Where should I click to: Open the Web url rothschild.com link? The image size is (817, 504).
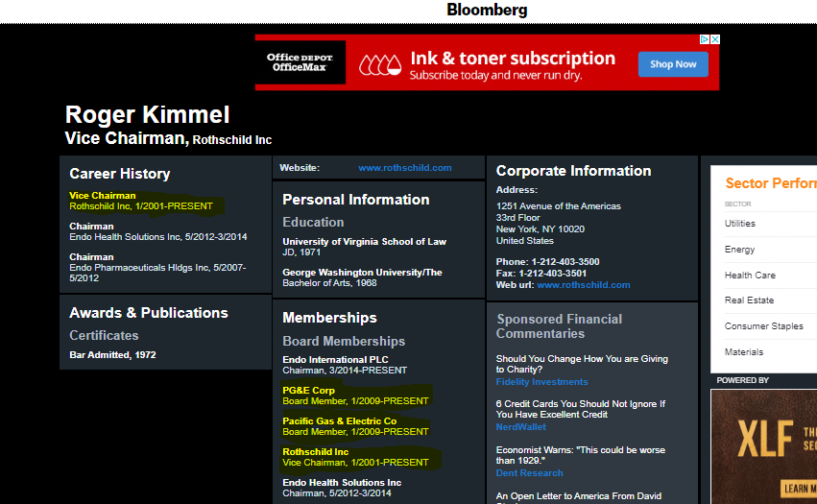pos(583,285)
